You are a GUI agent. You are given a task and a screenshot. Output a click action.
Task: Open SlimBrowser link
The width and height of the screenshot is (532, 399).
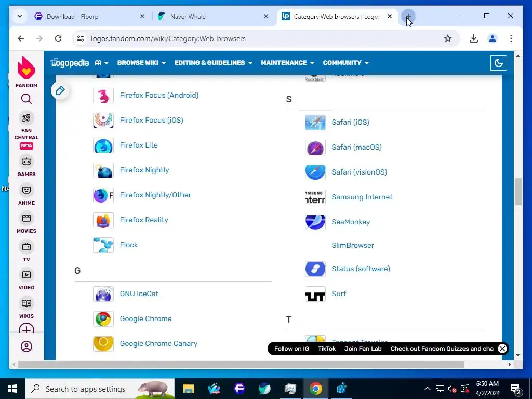click(353, 245)
